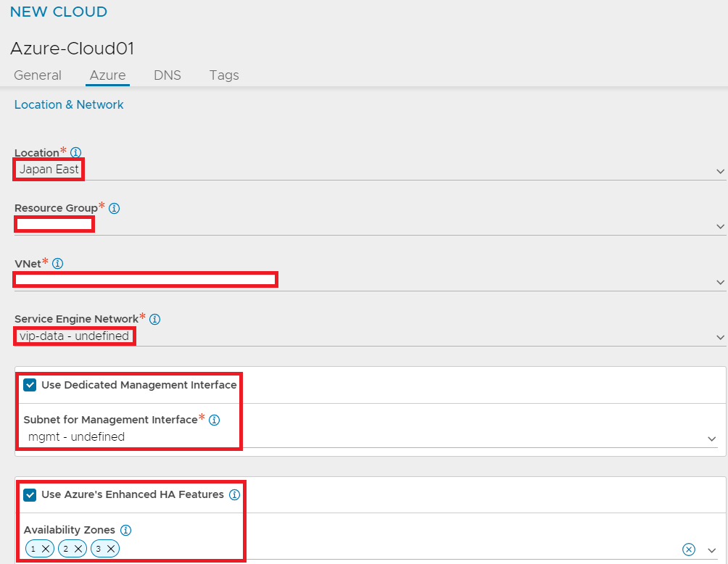This screenshot has width=728, height=564.
Task: Expand Subnet for Management Interface dropdown
Action: pyautogui.click(x=712, y=439)
